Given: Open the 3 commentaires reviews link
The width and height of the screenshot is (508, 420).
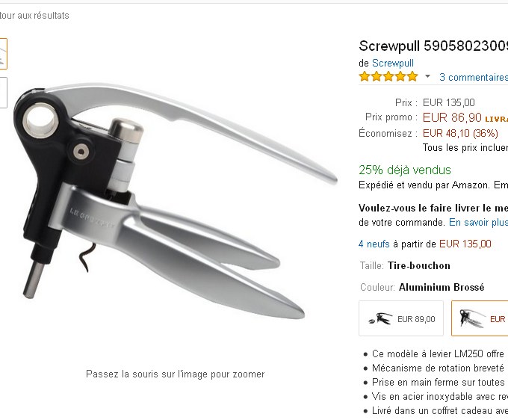Looking at the screenshot, I should coord(474,77).
